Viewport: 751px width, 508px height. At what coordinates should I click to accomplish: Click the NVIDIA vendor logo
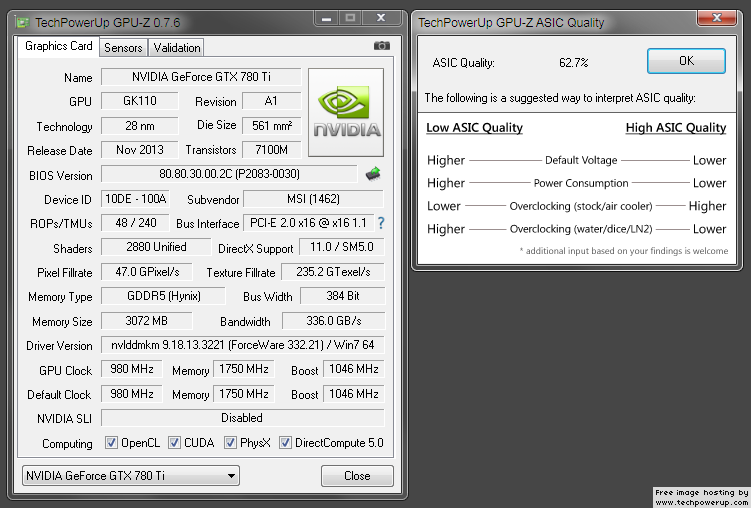[x=346, y=112]
